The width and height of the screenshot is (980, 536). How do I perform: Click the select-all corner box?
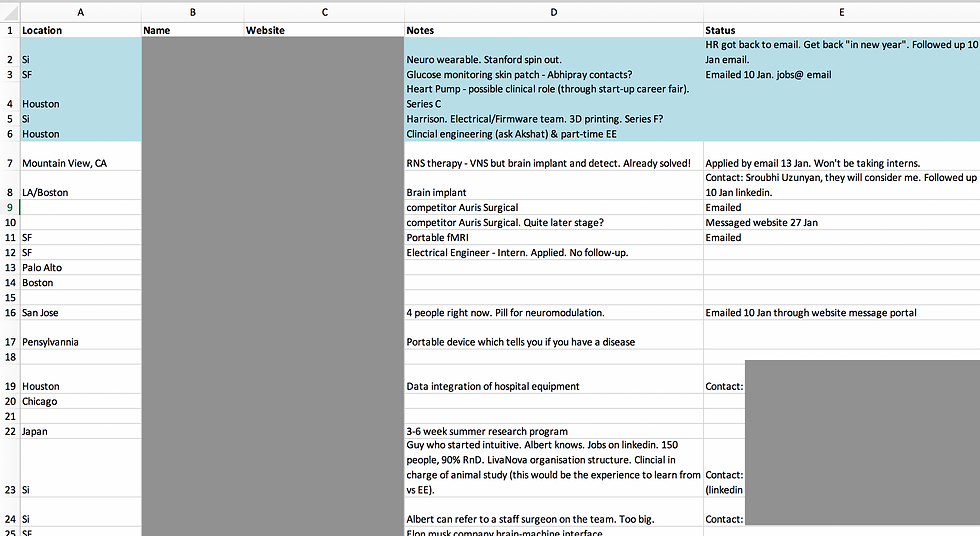(x=10, y=12)
